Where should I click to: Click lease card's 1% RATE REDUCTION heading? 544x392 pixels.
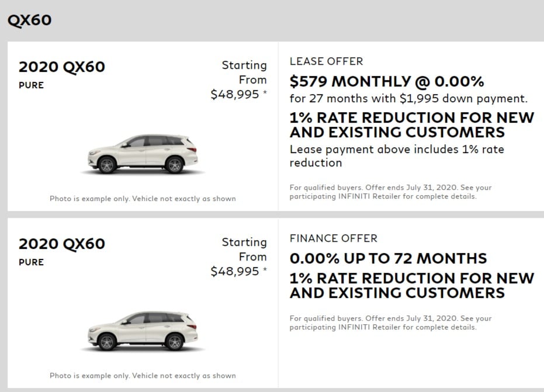tap(412, 125)
